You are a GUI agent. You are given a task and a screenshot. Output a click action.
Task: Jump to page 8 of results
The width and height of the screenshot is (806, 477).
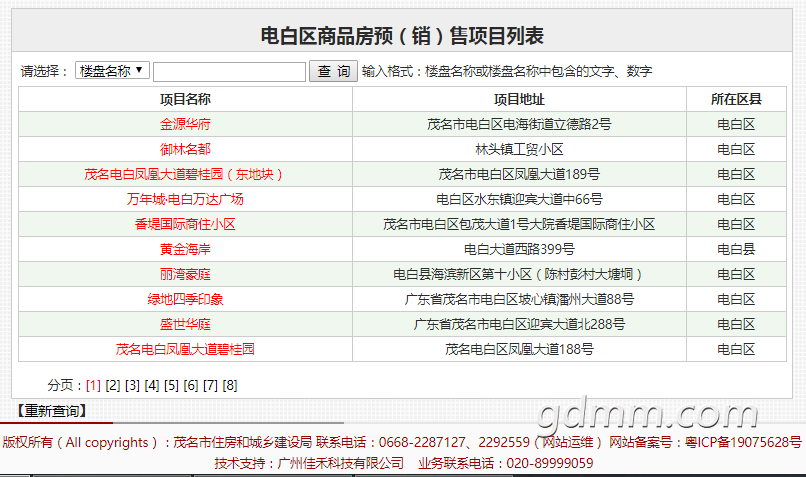click(230, 386)
